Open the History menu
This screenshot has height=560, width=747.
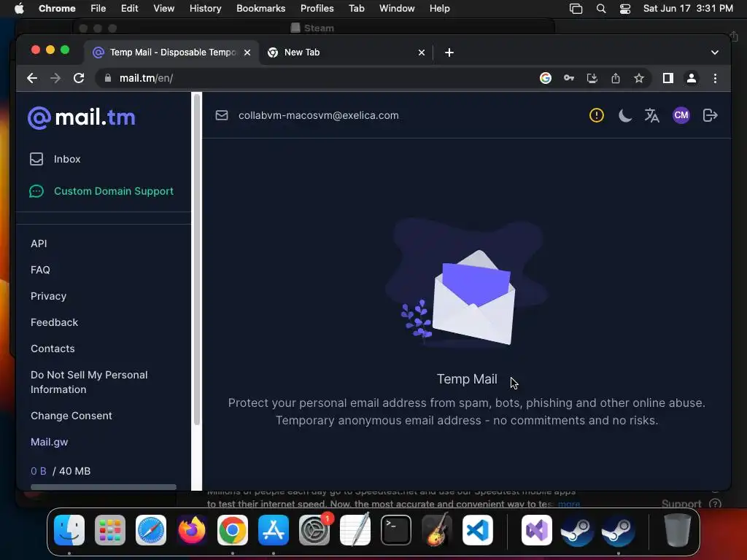[205, 9]
